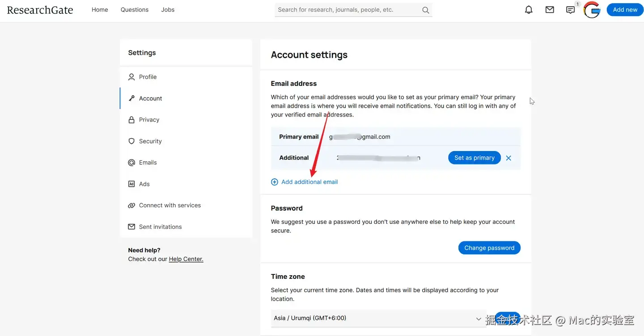
Task: Open the notifications bell icon
Action: point(529,10)
